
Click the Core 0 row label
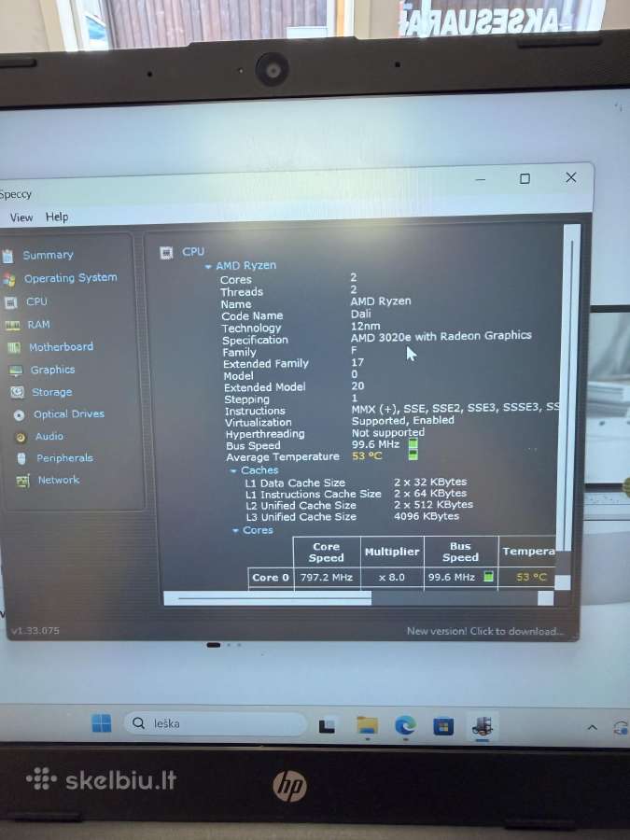[x=271, y=578]
